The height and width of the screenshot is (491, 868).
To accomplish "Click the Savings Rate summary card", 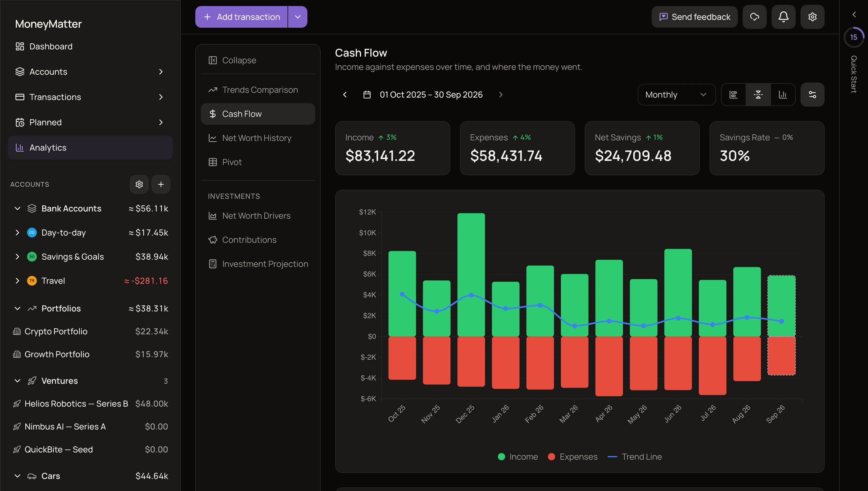I will (767, 148).
